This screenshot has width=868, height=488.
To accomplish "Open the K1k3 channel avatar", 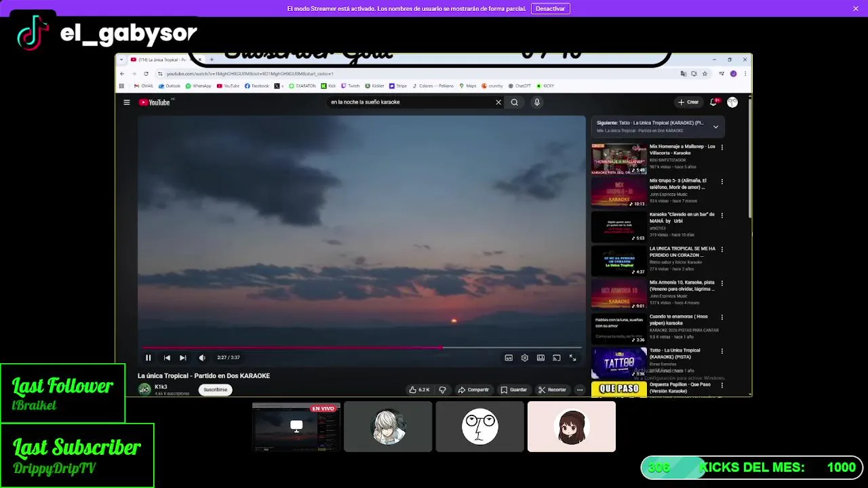I will (144, 389).
